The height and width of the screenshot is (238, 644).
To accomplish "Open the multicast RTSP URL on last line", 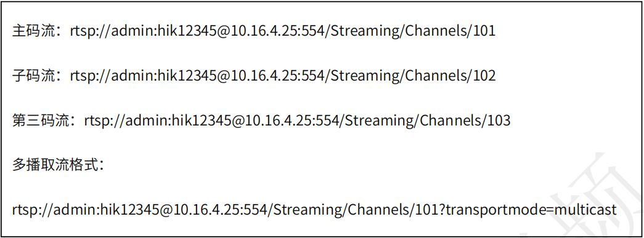I will pyautogui.click(x=315, y=210).
